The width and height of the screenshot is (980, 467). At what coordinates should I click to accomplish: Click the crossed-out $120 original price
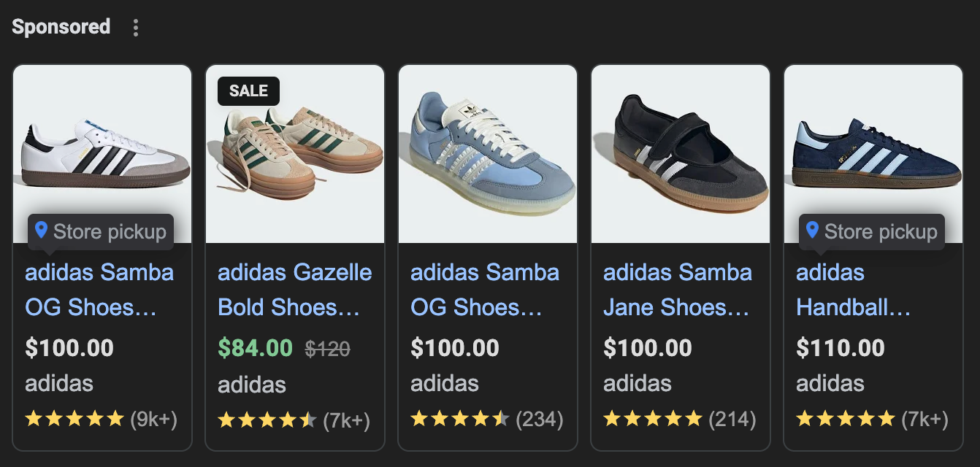[327, 350]
